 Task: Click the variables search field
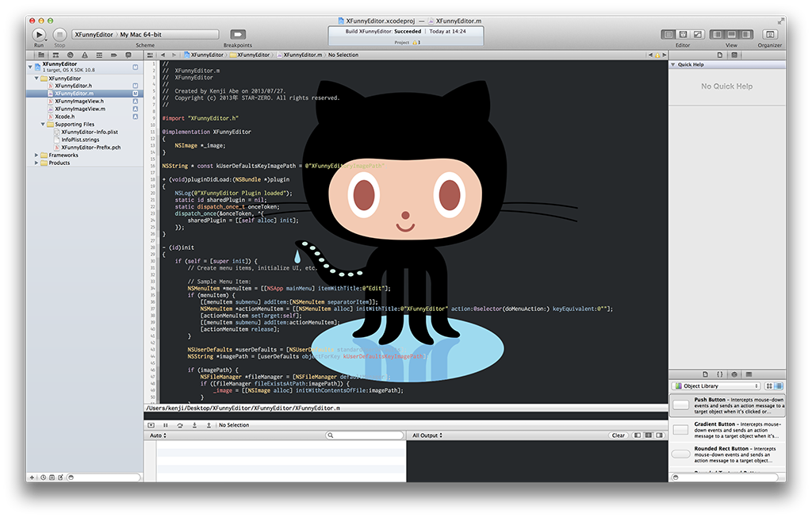[365, 436]
